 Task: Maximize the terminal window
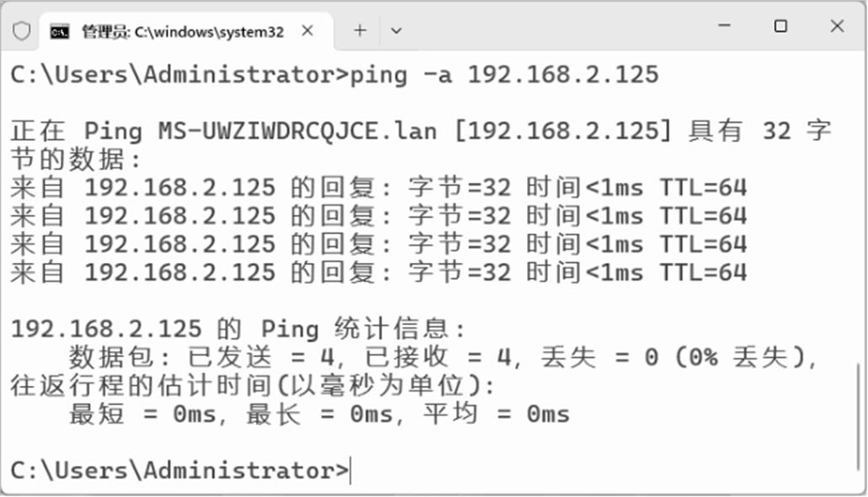click(x=780, y=27)
